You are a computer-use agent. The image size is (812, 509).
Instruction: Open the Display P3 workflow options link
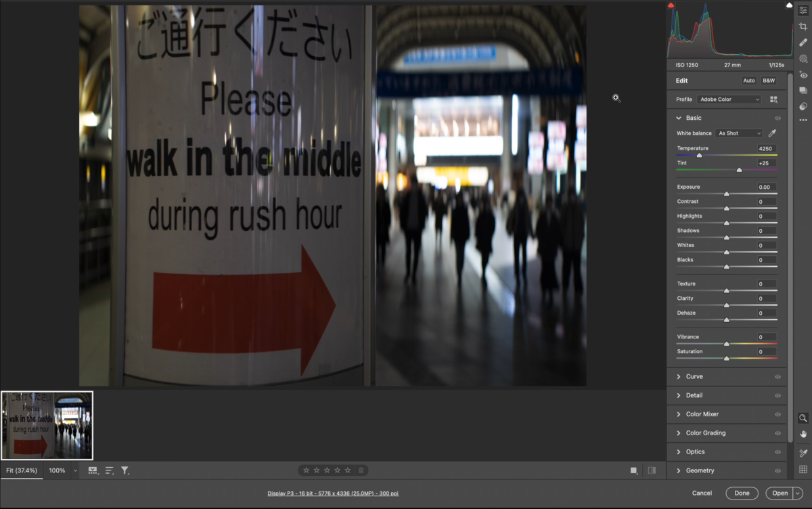[333, 493]
